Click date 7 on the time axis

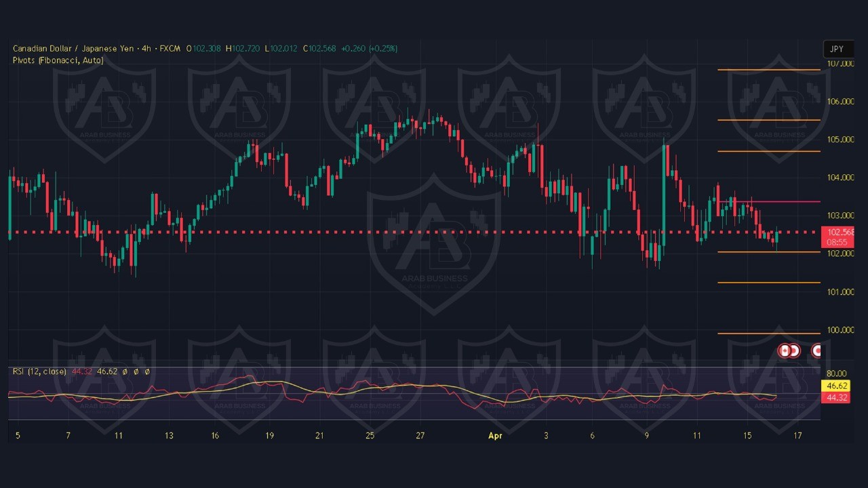click(68, 436)
